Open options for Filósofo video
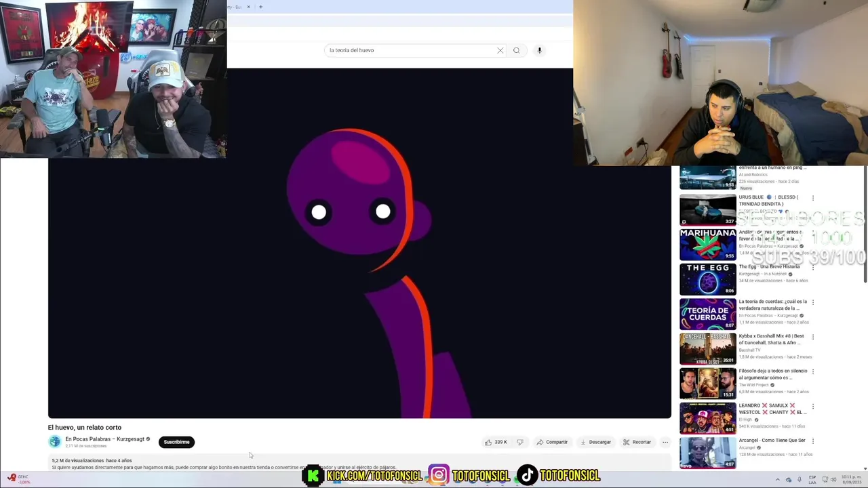Image resolution: width=868 pixels, height=488 pixels. click(813, 371)
